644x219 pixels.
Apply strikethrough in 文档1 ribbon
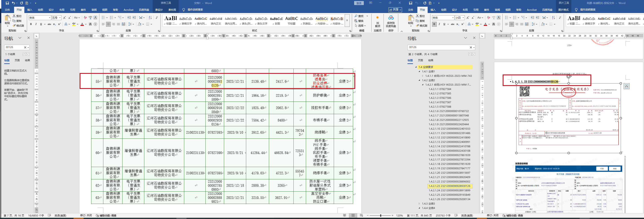(x=49, y=24)
